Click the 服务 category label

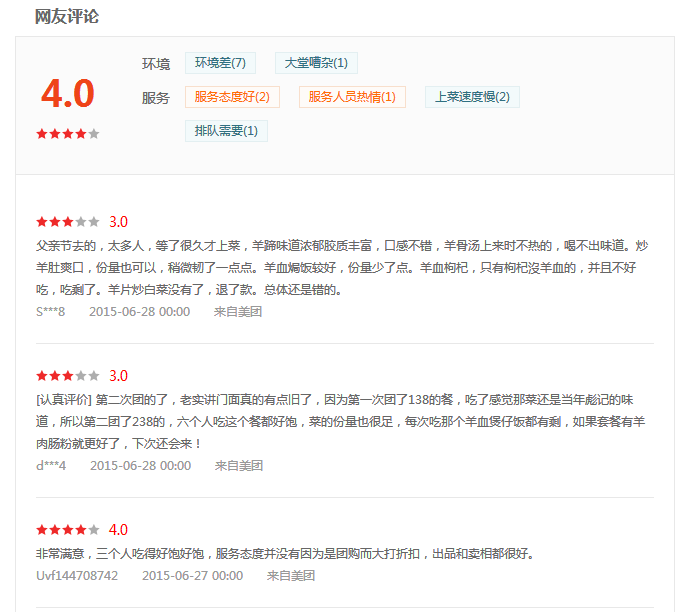[x=156, y=98]
